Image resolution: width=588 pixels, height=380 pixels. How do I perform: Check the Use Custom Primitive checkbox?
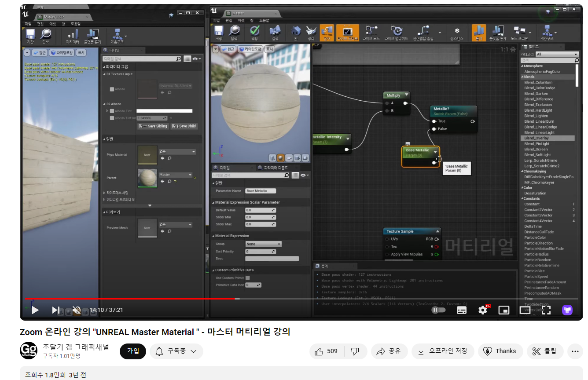(248, 278)
